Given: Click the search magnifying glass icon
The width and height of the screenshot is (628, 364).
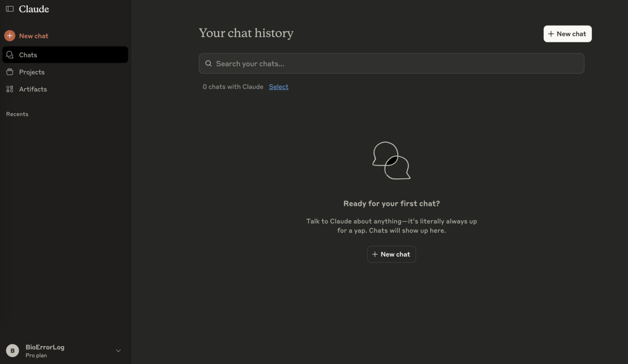Looking at the screenshot, I should point(208,63).
